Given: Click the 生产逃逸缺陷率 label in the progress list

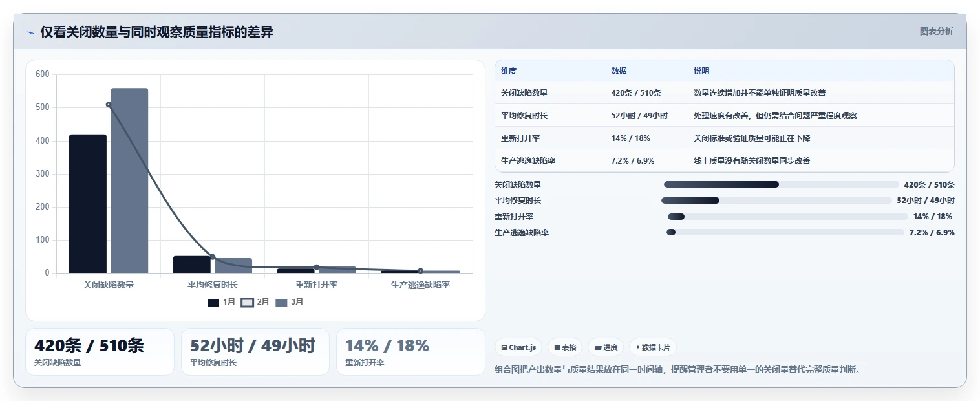Looking at the screenshot, I should (x=522, y=232).
